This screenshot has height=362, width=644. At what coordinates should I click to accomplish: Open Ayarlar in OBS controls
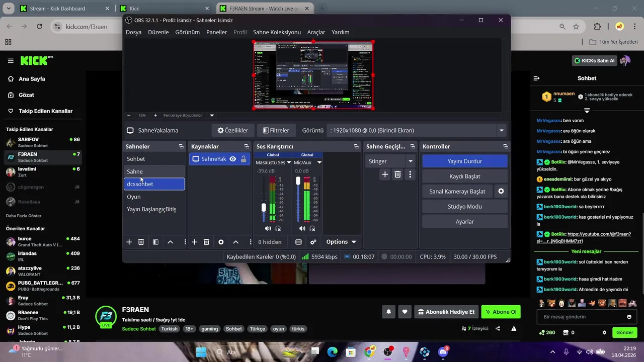[465, 222]
